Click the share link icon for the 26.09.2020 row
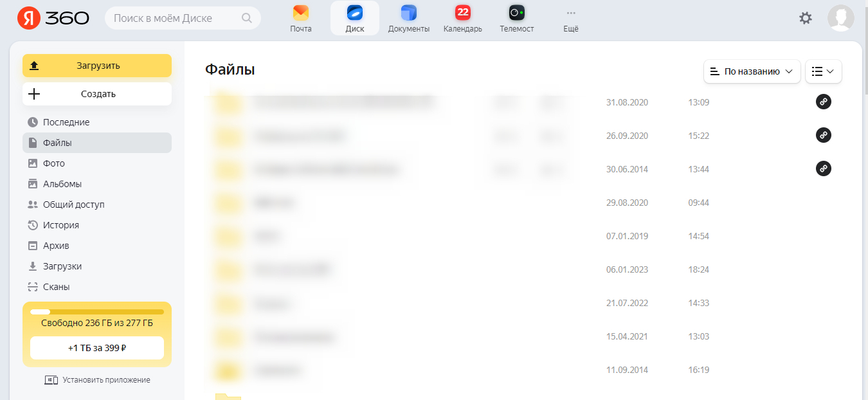The image size is (868, 400). point(824,135)
